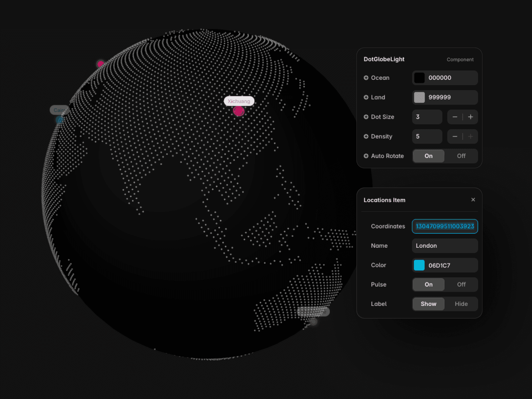
Task: Edit the Land hex value 999999
Action: click(x=440, y=97)
